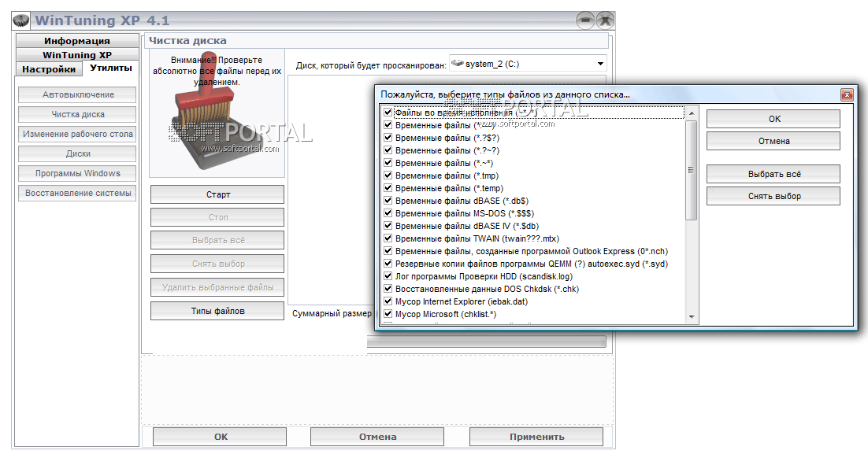Click the Стоп button

[217, 217]
